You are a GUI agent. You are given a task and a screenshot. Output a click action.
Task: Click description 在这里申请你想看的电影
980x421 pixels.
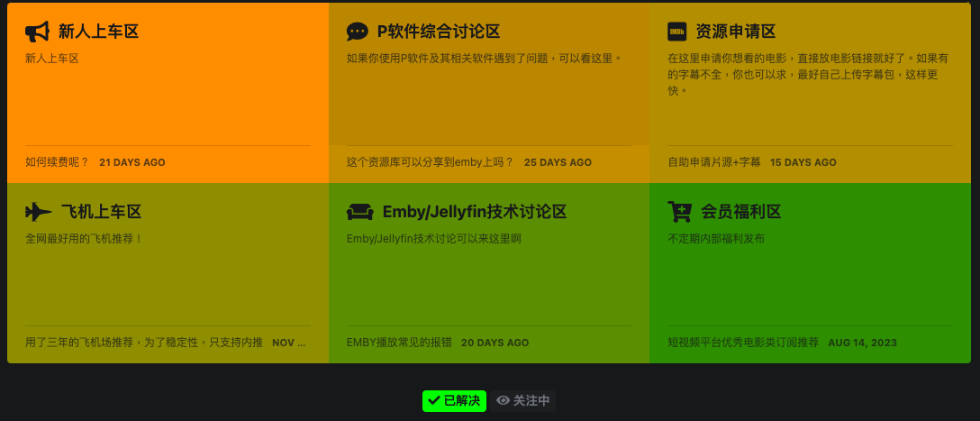(808, 75)
